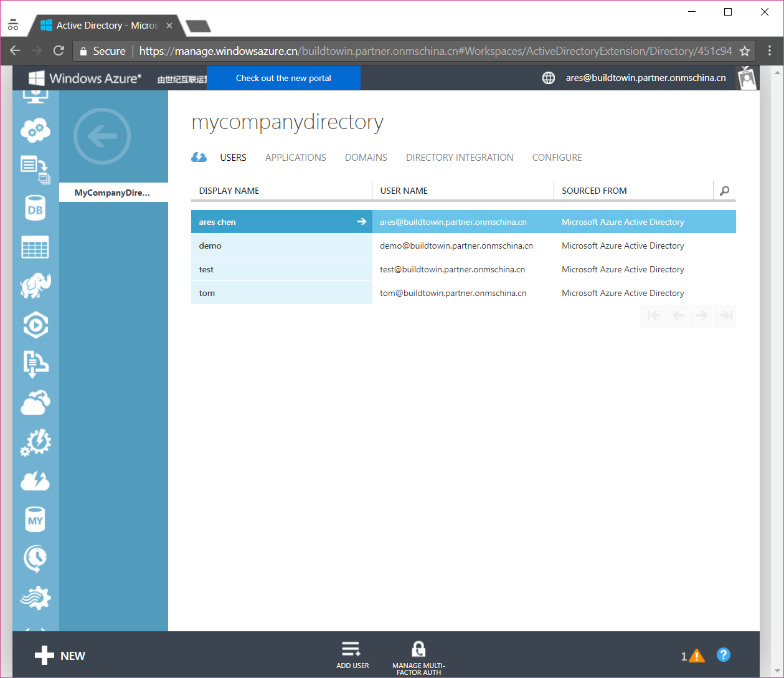Switch to the APPLICATIONS tab
The width and height of the screenshot is (784, 678).
tap(295, 158)
